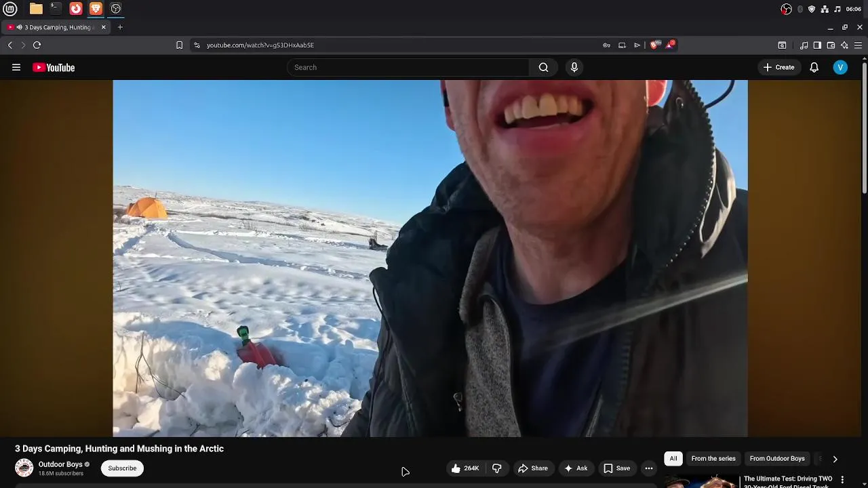Click the Ask button
Viewport: 868px width, 488px height.
point(575,468)
